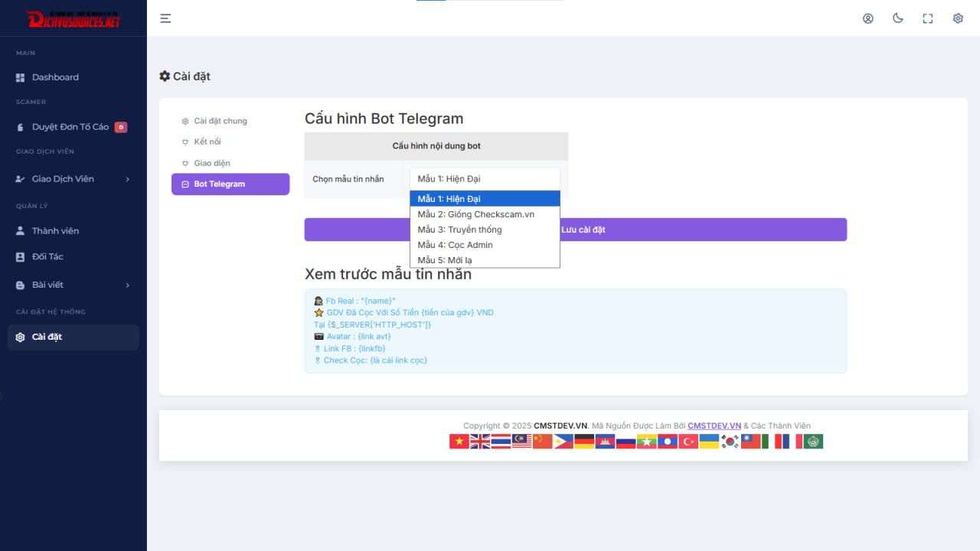The width and height of the screenshot is (980, 551).
Task: Switch to Kết nối tab
Action: point(207,142)
